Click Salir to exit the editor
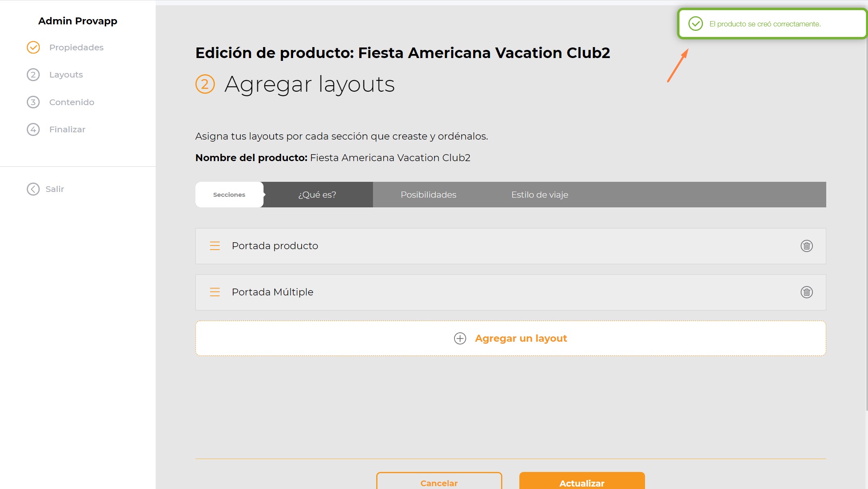The height and width of the screenshot is (489, 868). click(55, 189)
